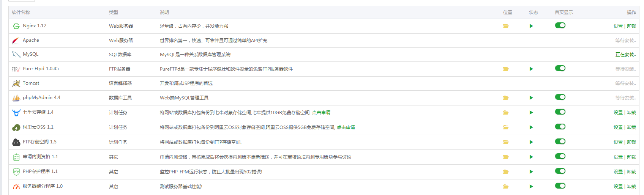Image resolution: width=644 pixels, height=195 pixels.
Task: Open 设置 for FTP存储空间
Action: click(x=618, y=142)
